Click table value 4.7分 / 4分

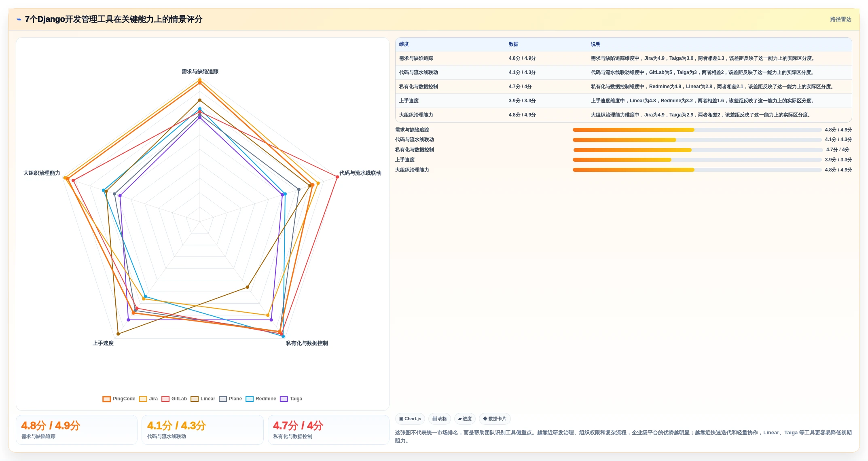tap(520, 87)
